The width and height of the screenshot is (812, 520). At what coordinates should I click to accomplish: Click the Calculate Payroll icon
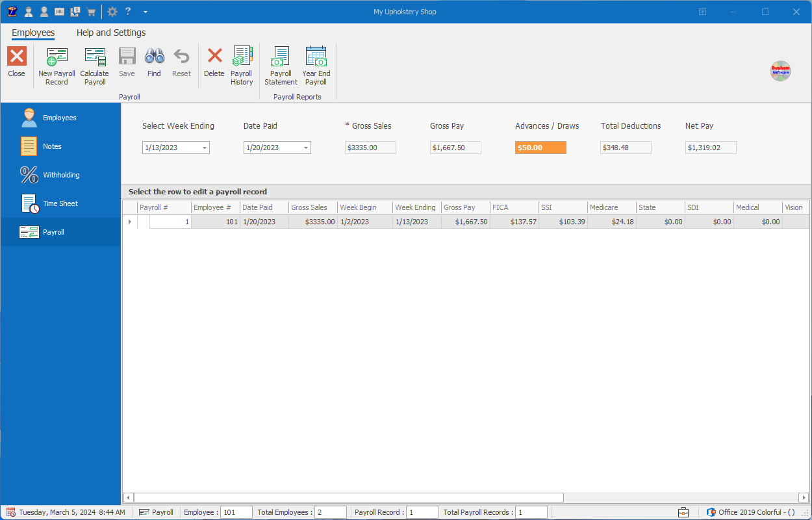94,64
